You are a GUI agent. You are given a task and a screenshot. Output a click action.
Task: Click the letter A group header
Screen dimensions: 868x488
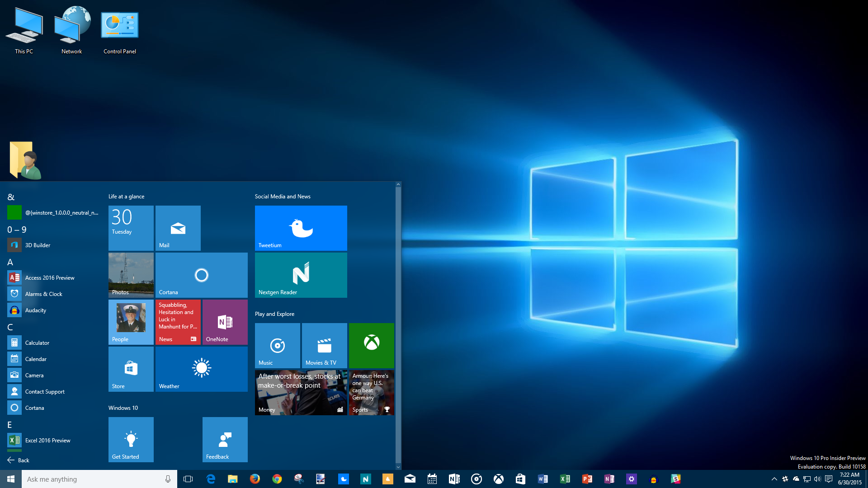click(x=10, y=262)
